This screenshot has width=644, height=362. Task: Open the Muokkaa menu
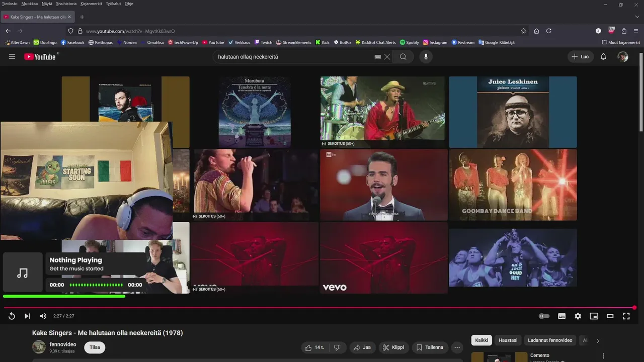coord(30,4)
